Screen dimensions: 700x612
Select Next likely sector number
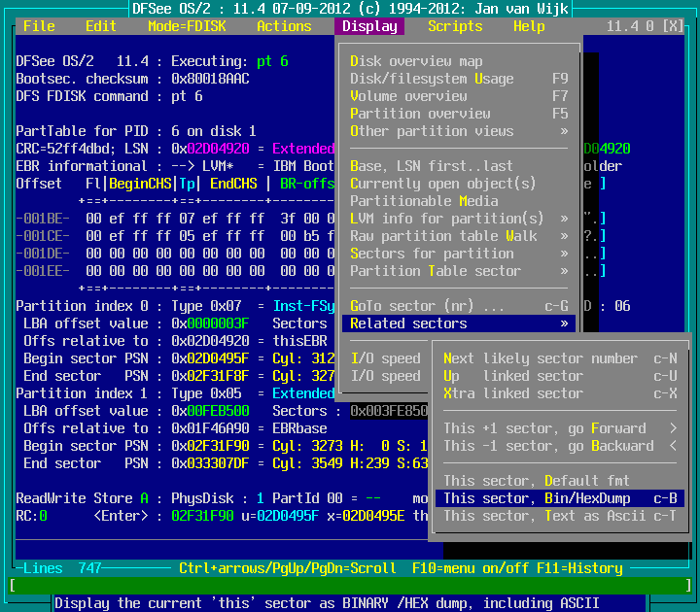point(560,358)
